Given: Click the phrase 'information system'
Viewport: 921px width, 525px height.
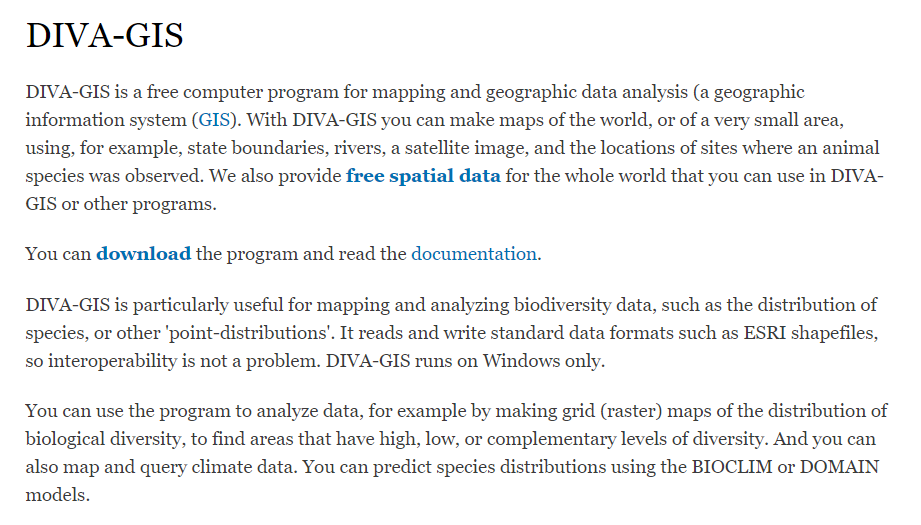Looking at the screenshot, I should 106,120.
